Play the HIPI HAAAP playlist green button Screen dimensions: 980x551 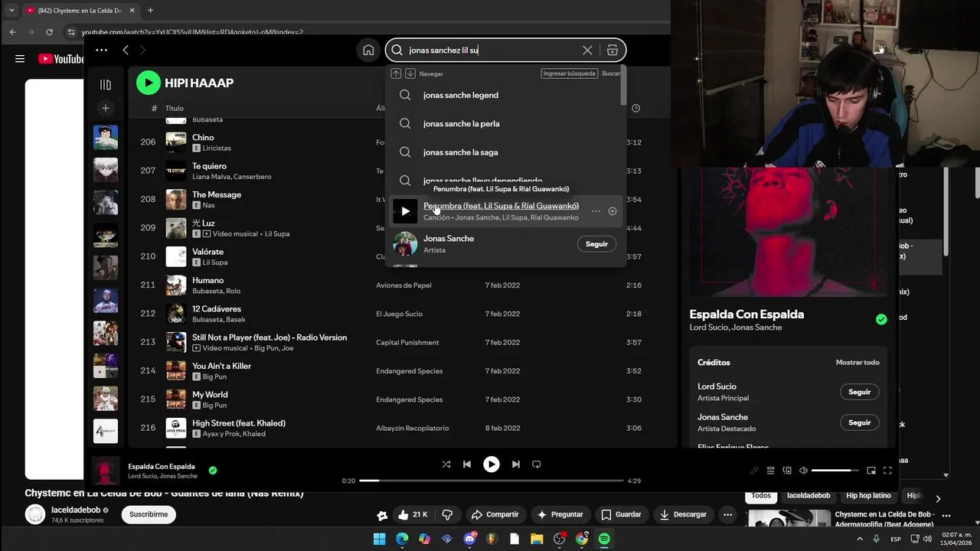point(149,83)
